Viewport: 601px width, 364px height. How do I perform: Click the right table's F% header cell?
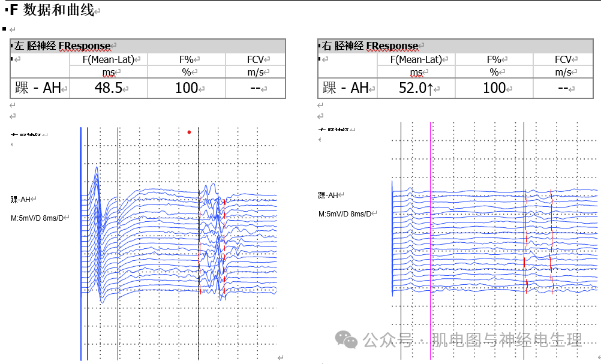pos(494,59)
